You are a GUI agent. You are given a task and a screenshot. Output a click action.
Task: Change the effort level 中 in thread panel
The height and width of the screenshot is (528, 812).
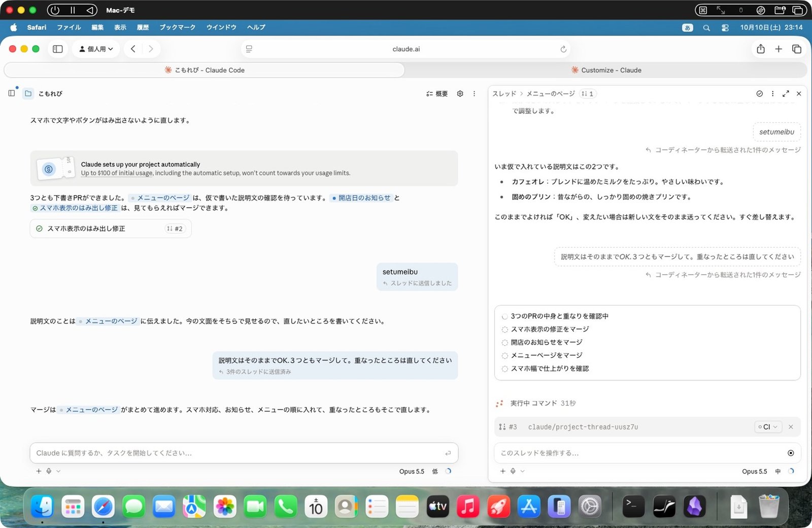[778, 471]
